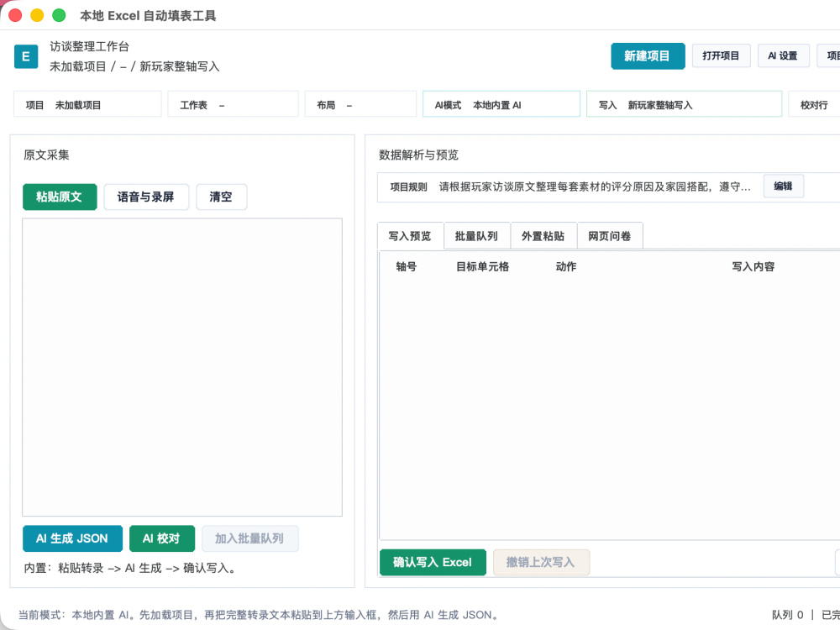This screenshot has height=630, width=840.
Task: Switch to the 写入预览 tab
Action: [411, 236]
